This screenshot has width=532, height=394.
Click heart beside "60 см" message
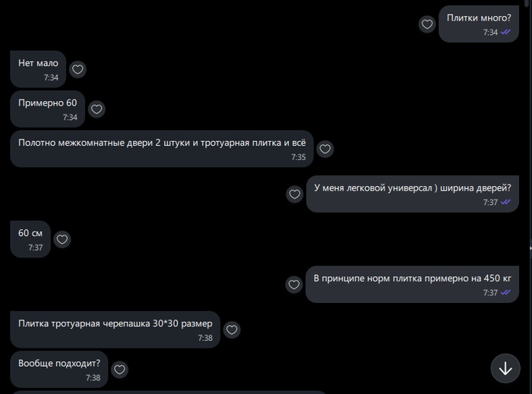pos(62,240)
